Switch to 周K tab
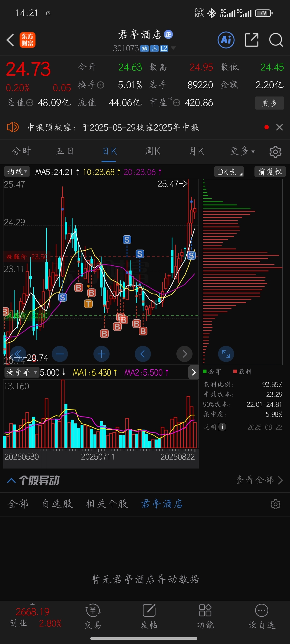The width and height of the screenshot is (290, 644). pos(153,151)
